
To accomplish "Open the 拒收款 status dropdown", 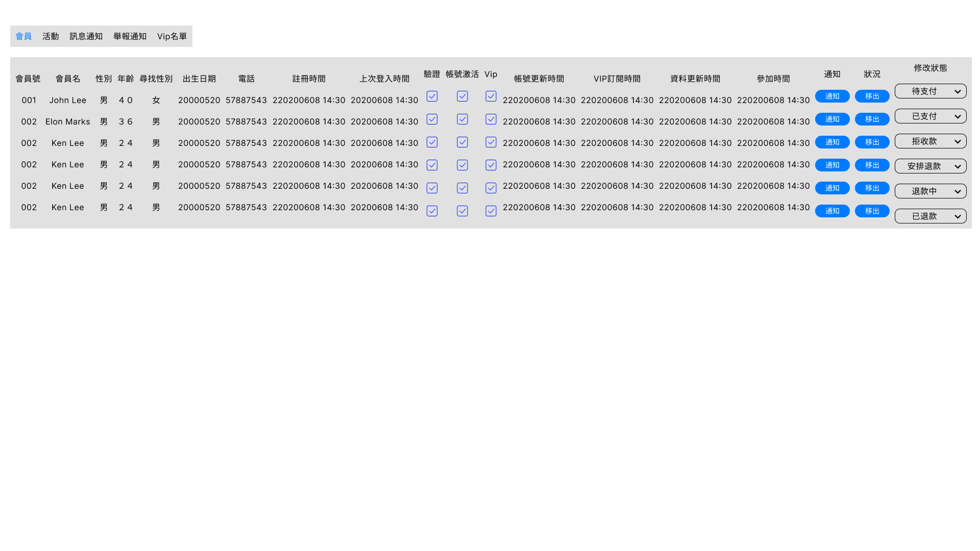I will coord(930,141).
